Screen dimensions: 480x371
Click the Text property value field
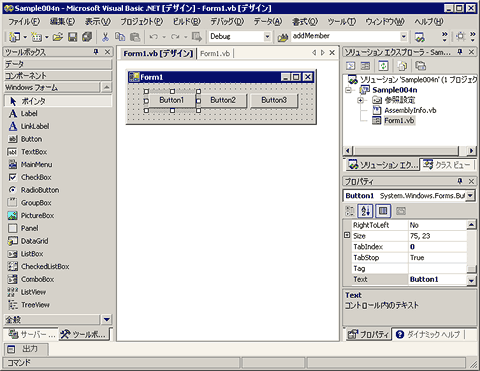(x=437, y=279)
